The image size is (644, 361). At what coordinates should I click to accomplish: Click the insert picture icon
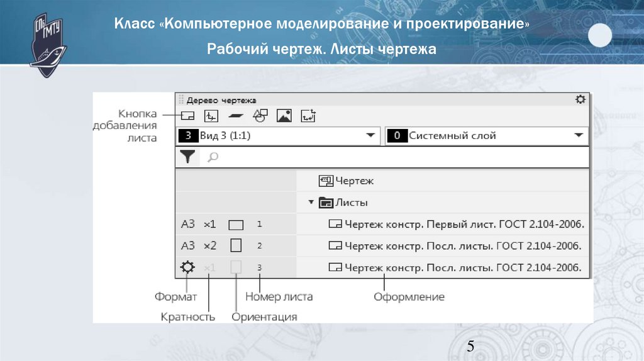[x=284, y=116]
